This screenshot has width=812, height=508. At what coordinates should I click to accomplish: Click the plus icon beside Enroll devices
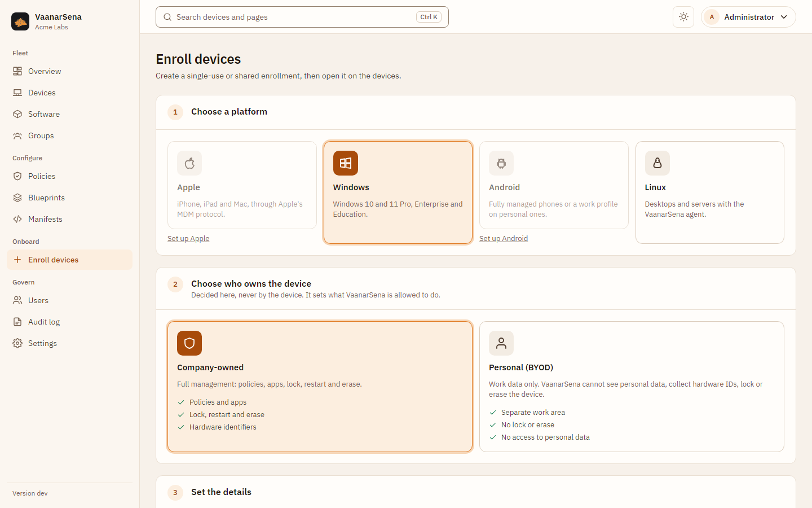[x=17, y=260]
